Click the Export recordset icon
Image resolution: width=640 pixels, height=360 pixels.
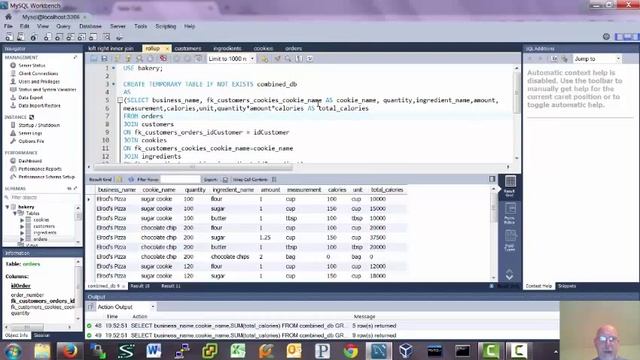click(x=225, y=180)
